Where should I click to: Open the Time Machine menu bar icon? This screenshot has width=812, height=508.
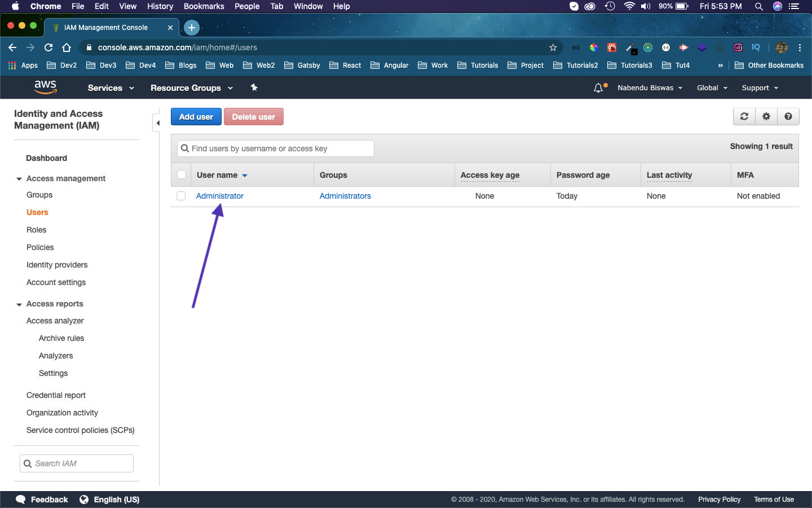[610, 6]
